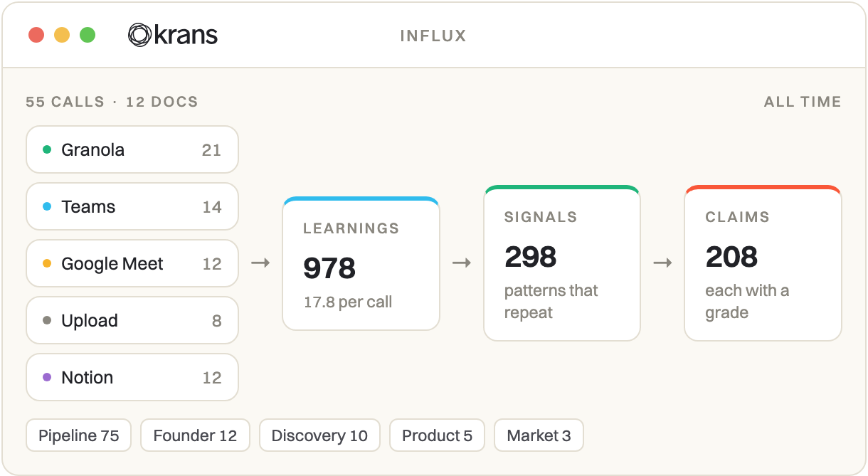Click the Teams count 14
The height and width of the screenshot is (476, 868).
point(212,207)
